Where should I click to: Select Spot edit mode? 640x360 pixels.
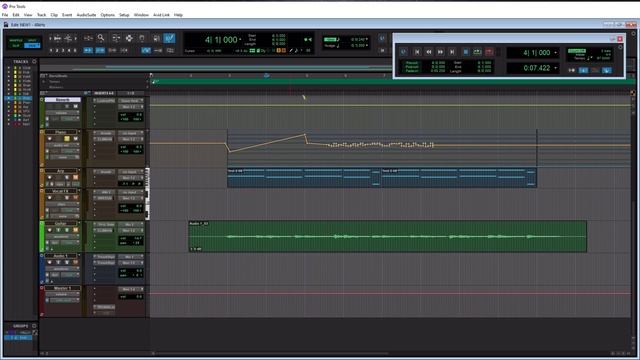pos(32,40)
